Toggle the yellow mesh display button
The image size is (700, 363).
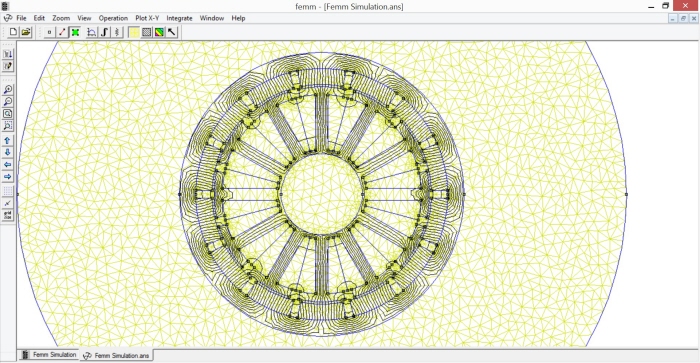coord(134,32)
